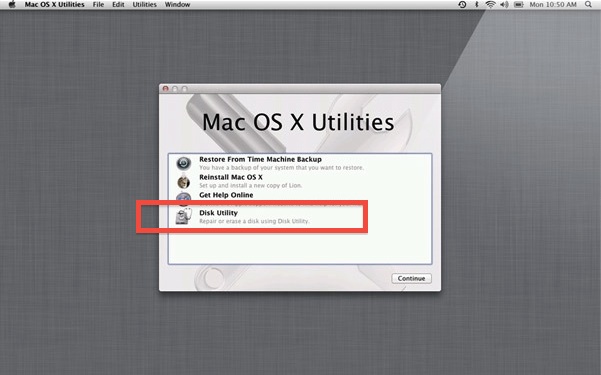Open the Window menu
The height and width of the screenshot is (375, 601).
[x=177, y=5]
